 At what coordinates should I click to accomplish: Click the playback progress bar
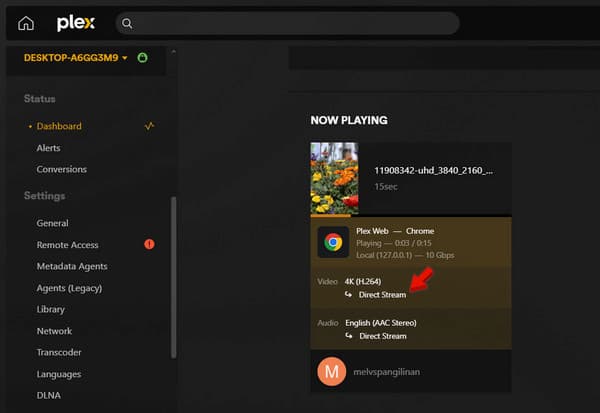click(x=411, y=216)
